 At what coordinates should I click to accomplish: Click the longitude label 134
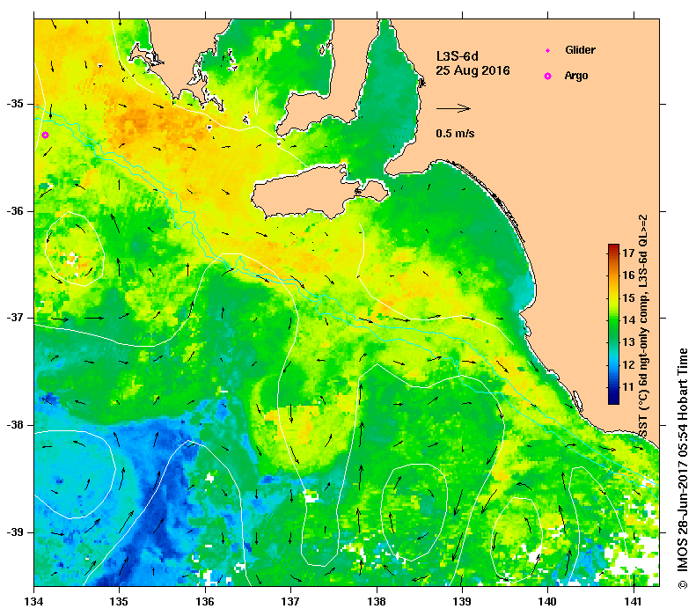point(34,601)
